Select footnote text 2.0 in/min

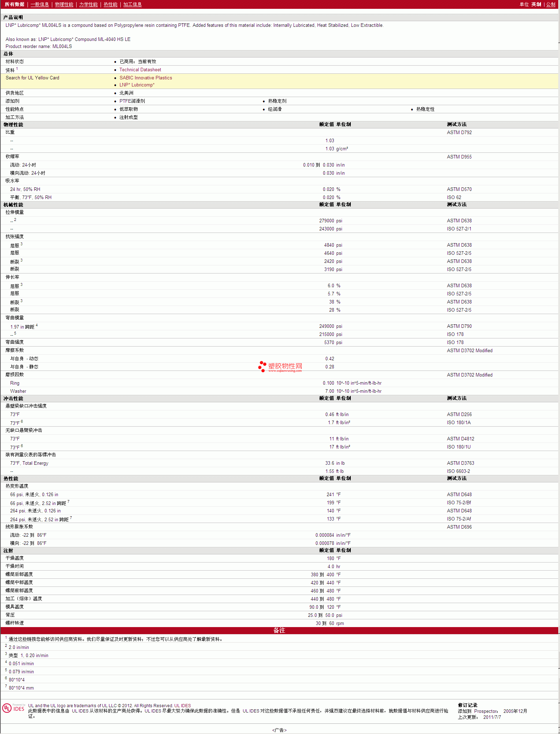19,648
